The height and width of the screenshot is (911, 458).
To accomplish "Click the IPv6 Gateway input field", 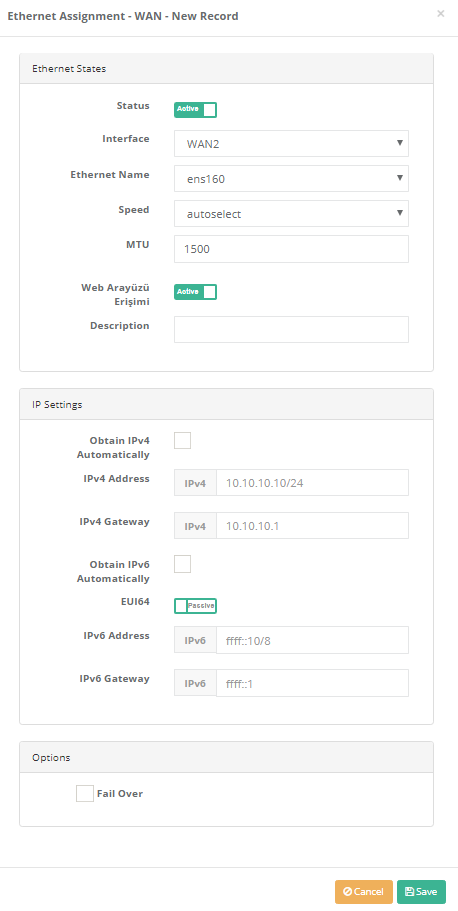I will point(313,683).
